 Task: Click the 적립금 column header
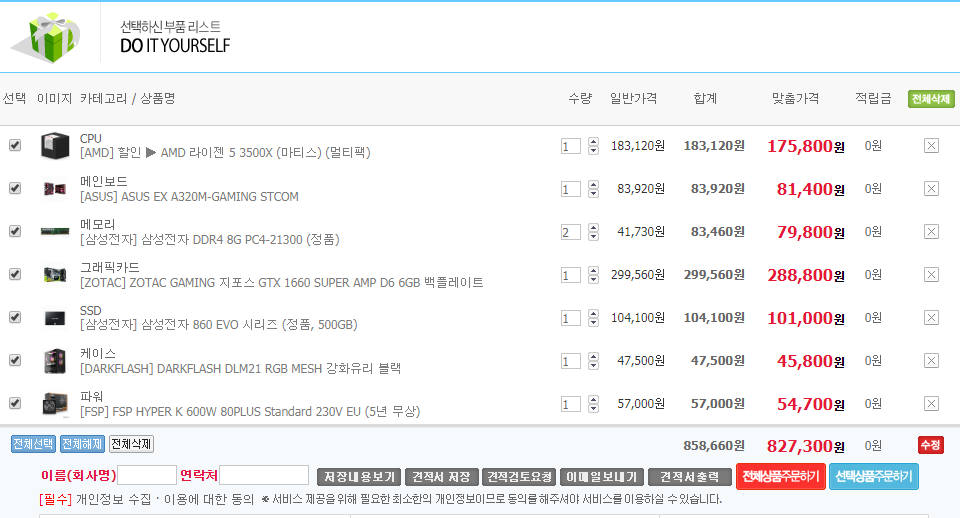pos(873,99)
